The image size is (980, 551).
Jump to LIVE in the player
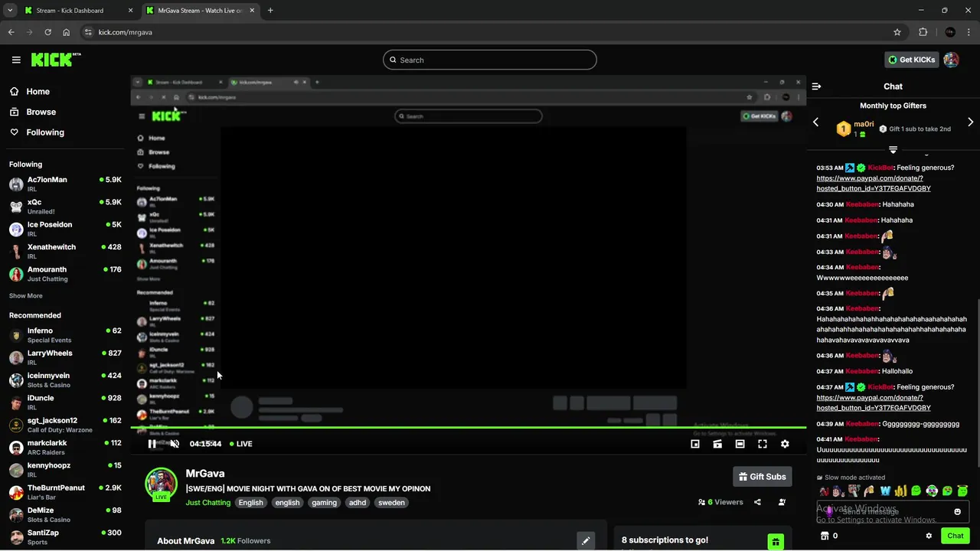(x=242, y=444)
